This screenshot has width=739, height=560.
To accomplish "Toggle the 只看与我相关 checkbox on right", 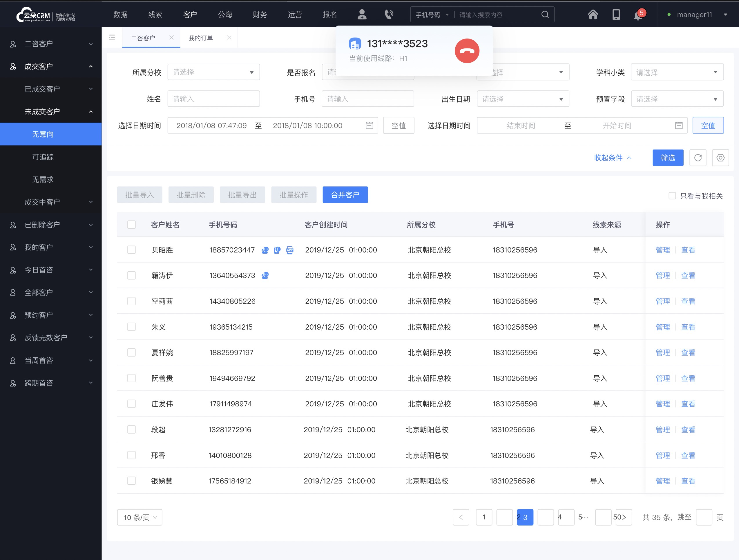I will pyautogui.click(x=671, y=196).
